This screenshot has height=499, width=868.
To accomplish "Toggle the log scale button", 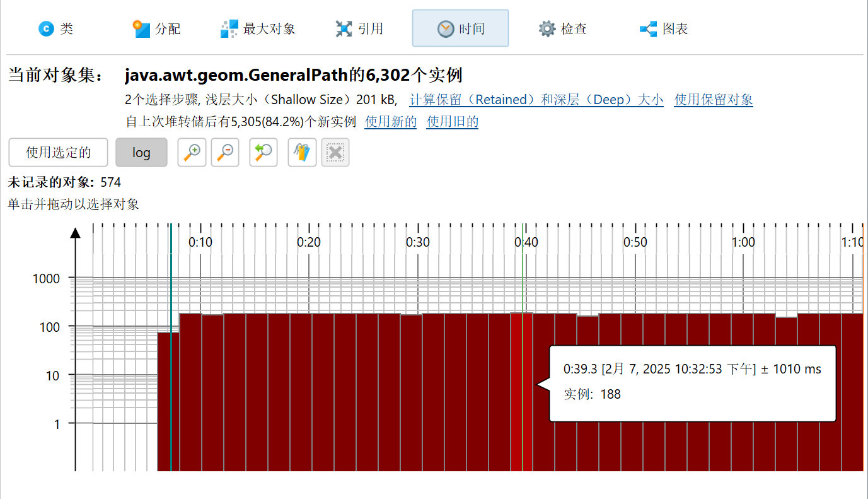I will [x=141, y=153].
